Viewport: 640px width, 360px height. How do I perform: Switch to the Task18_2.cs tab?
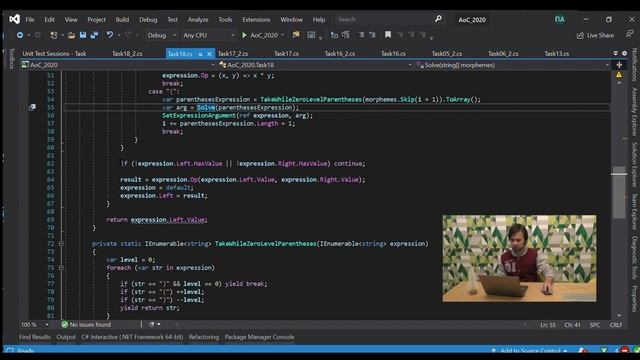point(127,53)
